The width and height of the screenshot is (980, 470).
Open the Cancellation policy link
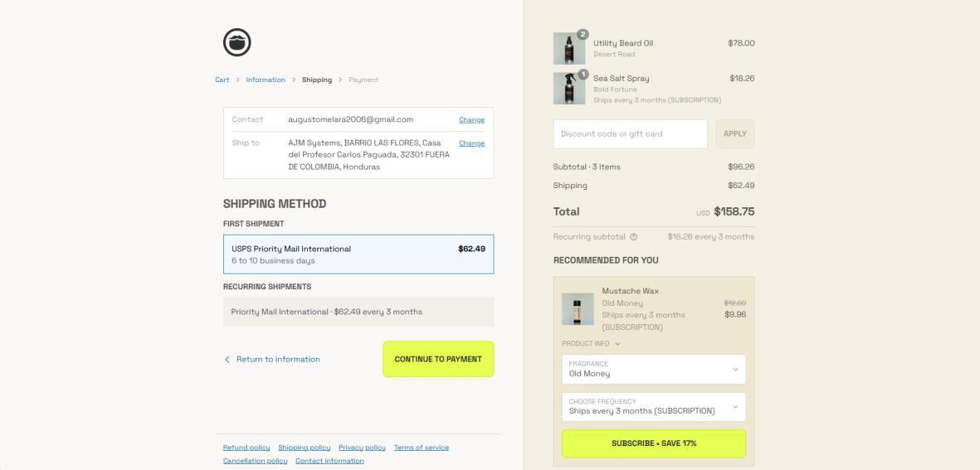(x=255, y=461)
